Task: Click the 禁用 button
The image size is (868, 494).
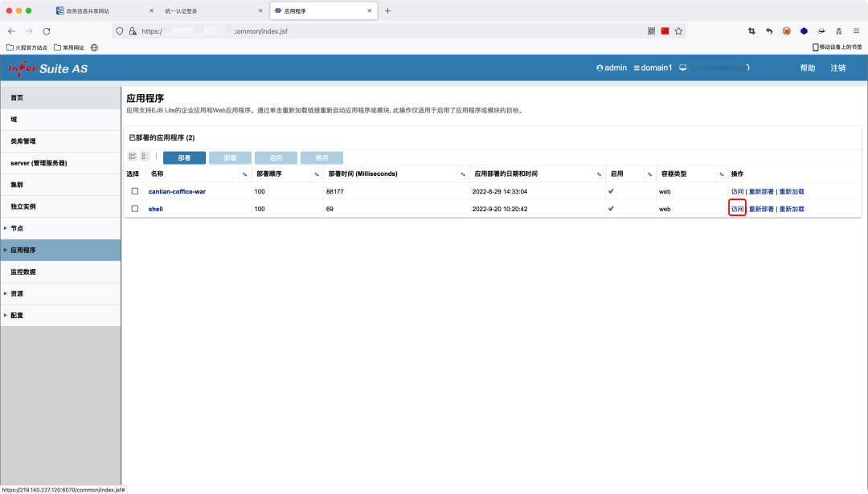Action: 321,158
